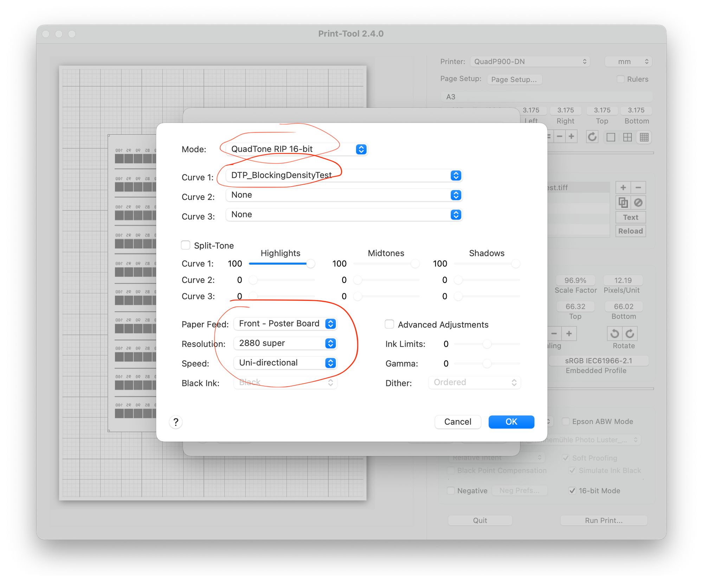Click the zoom plus icon in toolbar
Viewport: 703px width, 588px height.
pos(572,136)
